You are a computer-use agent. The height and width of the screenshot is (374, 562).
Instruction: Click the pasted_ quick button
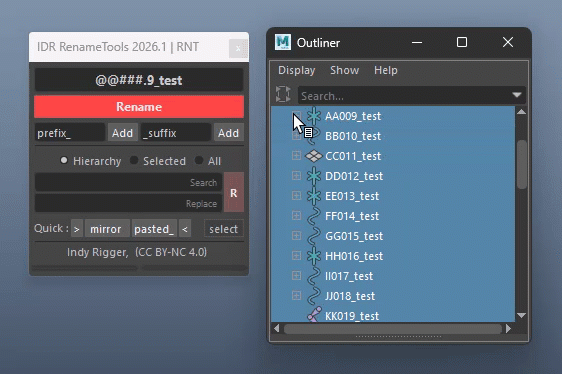(x=154, y=229)
